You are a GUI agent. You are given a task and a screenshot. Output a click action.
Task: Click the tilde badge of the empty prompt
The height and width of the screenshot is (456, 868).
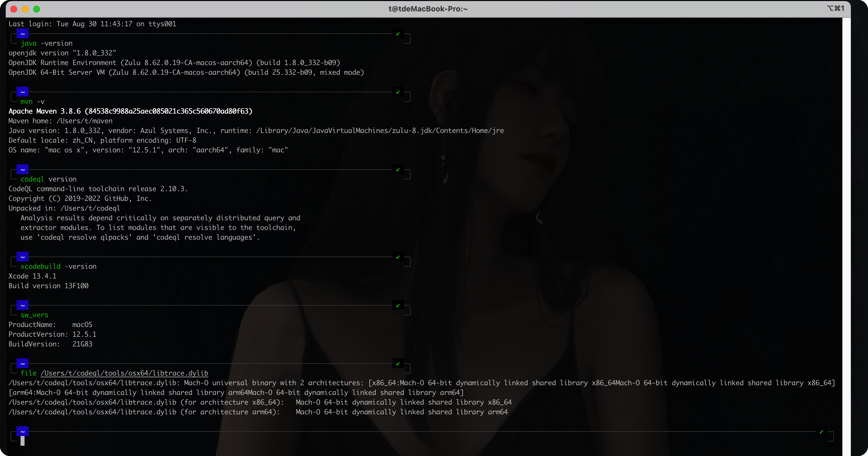[x=23, y=431]
